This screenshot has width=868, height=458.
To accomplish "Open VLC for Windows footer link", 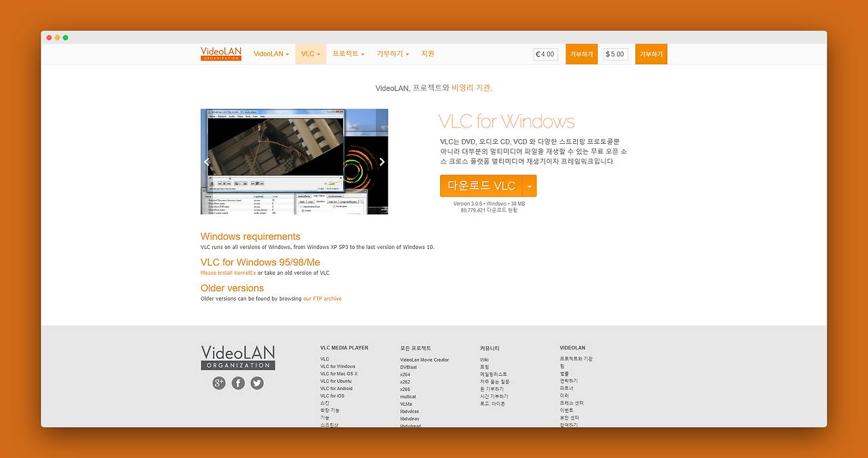I will pos(338,366).
